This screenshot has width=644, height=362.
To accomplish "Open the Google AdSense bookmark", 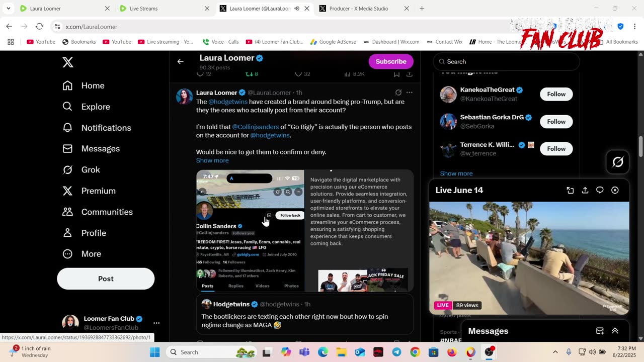I will pos(333,42).
